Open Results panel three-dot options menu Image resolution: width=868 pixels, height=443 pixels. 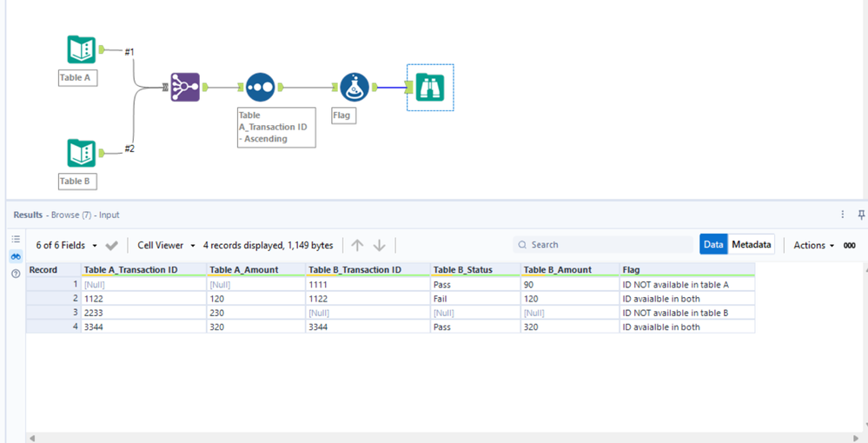tap(843, 215)
